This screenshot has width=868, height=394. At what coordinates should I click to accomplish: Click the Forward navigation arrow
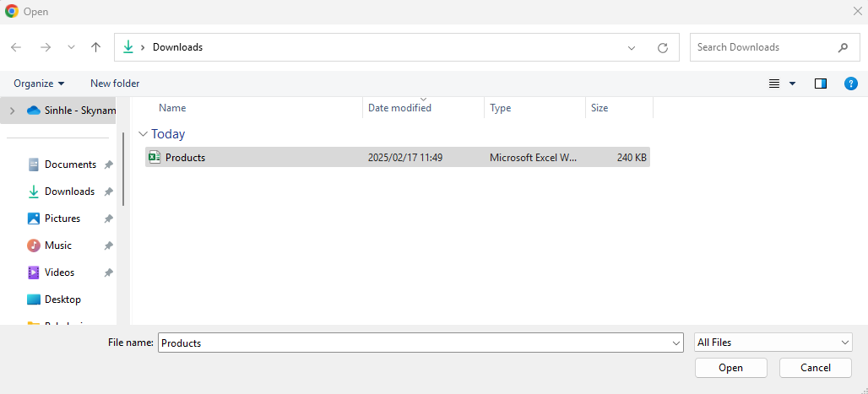pos(46,47)
